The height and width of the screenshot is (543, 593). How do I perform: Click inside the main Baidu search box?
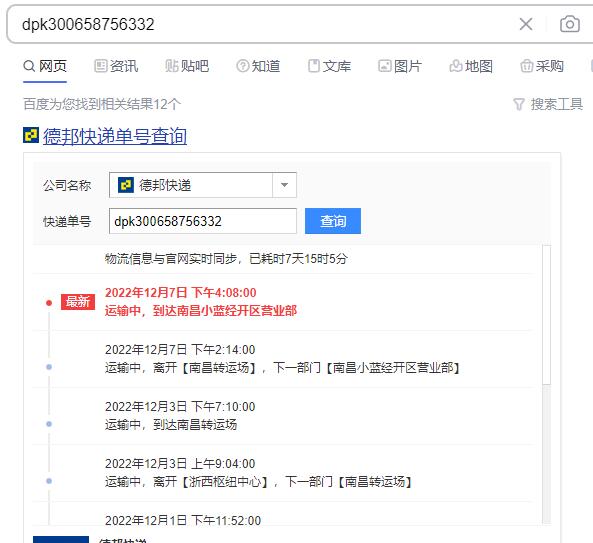[x=265, y=24]
